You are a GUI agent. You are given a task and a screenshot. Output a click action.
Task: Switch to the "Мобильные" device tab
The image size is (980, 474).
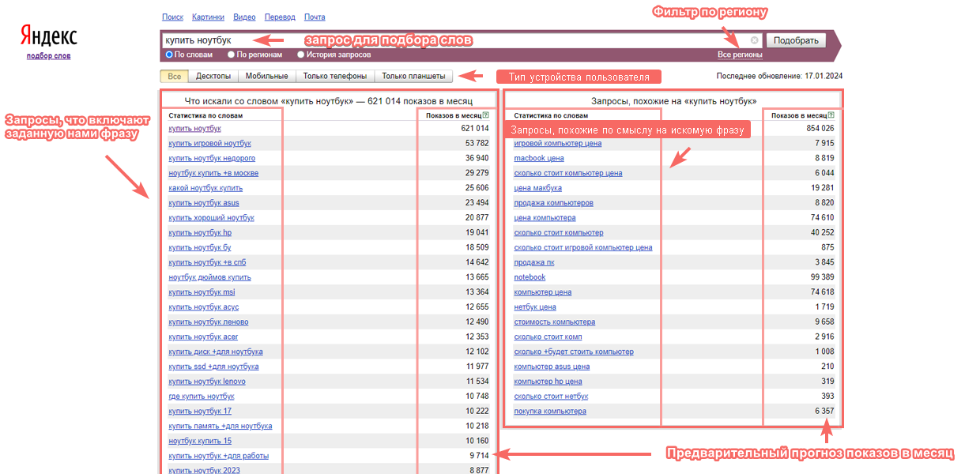266,77
